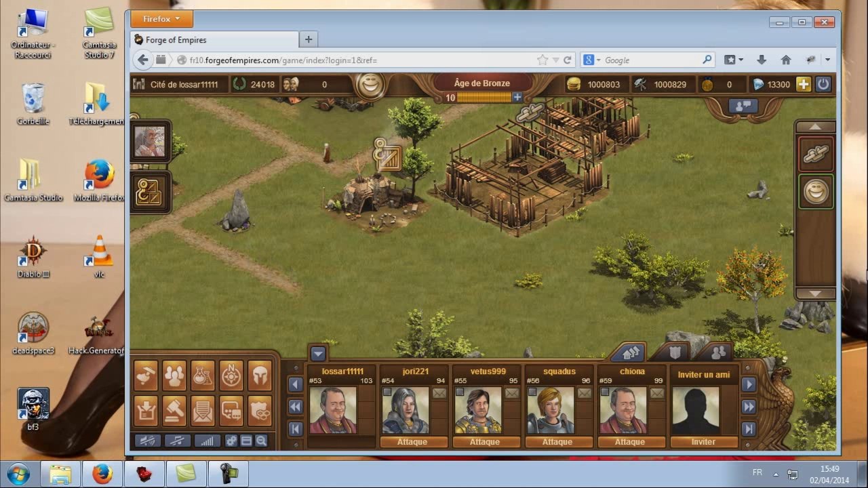The image size is (868, 488).
Task: Click the power logout button
Action: pos(823,84)
